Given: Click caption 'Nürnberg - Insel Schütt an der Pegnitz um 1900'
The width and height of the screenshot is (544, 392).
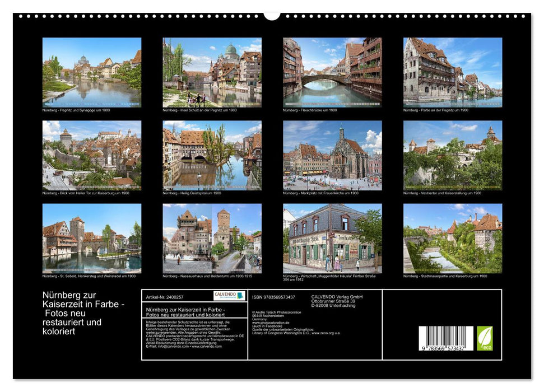Looking at the screenshot, I should [200, 110].
